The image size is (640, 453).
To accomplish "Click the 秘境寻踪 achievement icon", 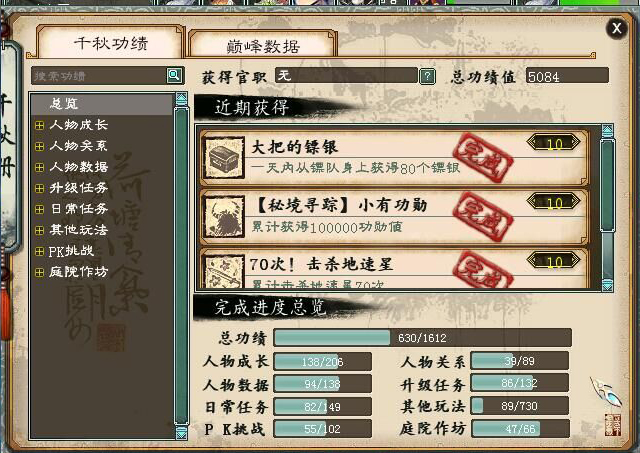I will pos(224,217).
